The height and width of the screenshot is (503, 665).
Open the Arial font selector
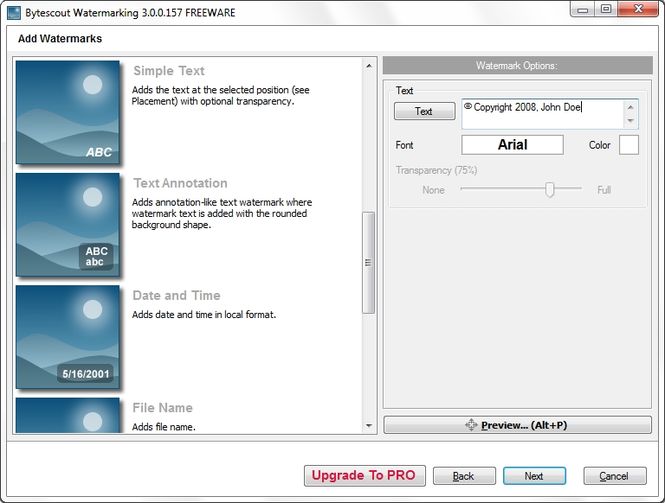click(x=512, y=145)
